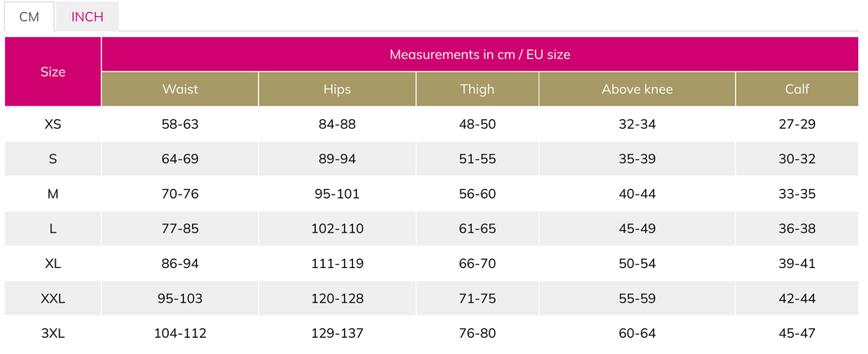Select the 3XL size row label
Image resolution: width=868 pixels, height=354 pixels.
tap(53, 334)
